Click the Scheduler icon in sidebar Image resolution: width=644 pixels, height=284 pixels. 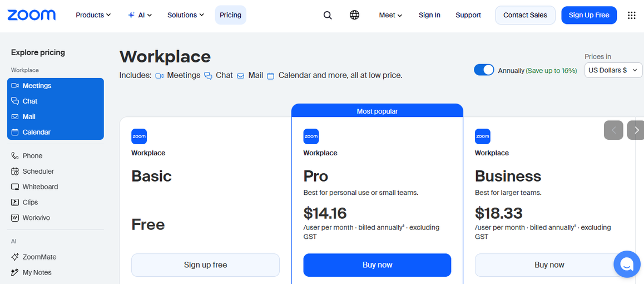[x=15, y=172]
